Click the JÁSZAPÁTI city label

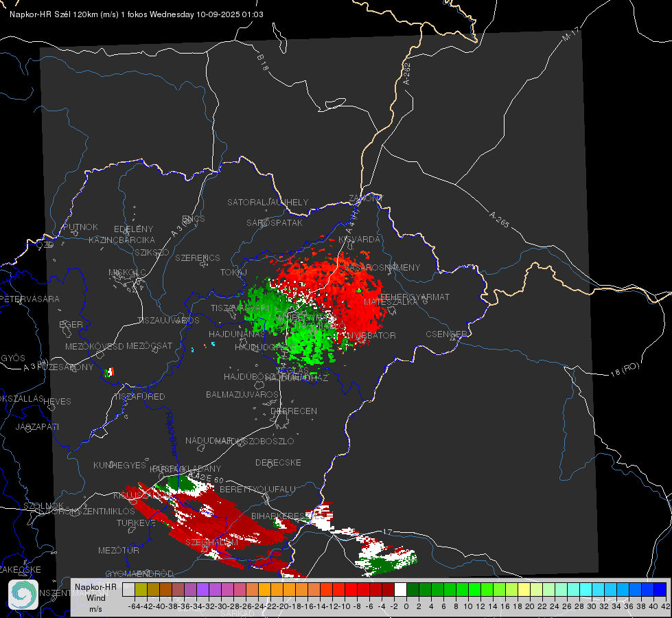coord(37,426)
